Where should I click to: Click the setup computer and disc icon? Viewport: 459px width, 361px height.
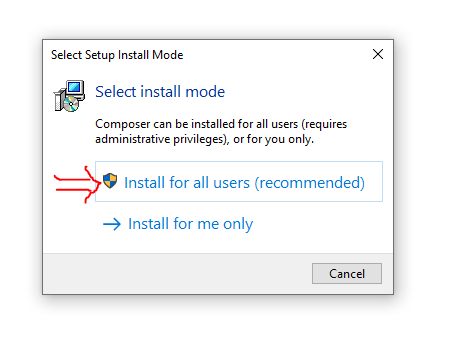click(x=69, y=96)
